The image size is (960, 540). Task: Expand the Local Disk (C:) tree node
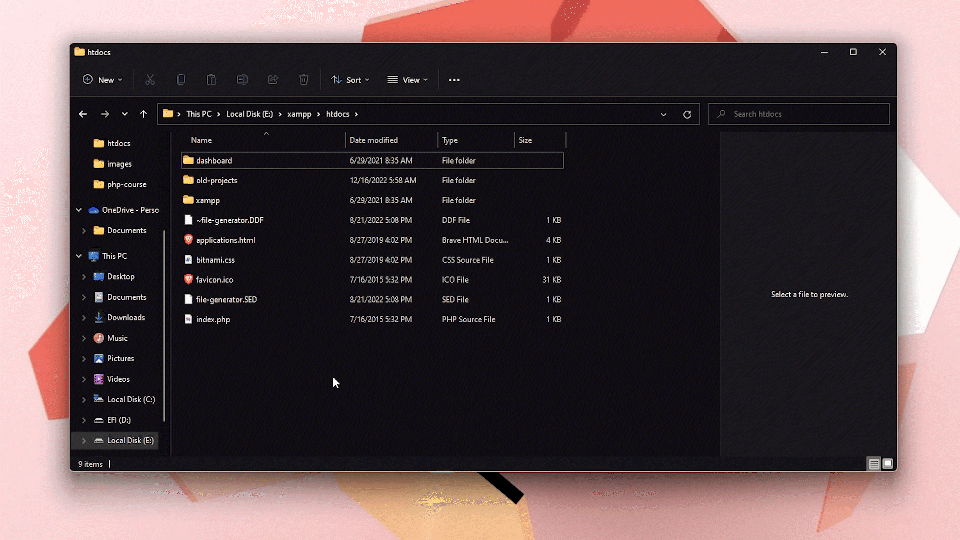(x=84, y=400)
